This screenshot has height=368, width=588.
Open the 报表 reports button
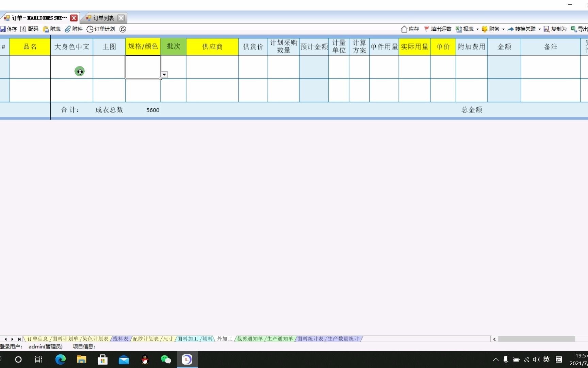pos(465,29)
